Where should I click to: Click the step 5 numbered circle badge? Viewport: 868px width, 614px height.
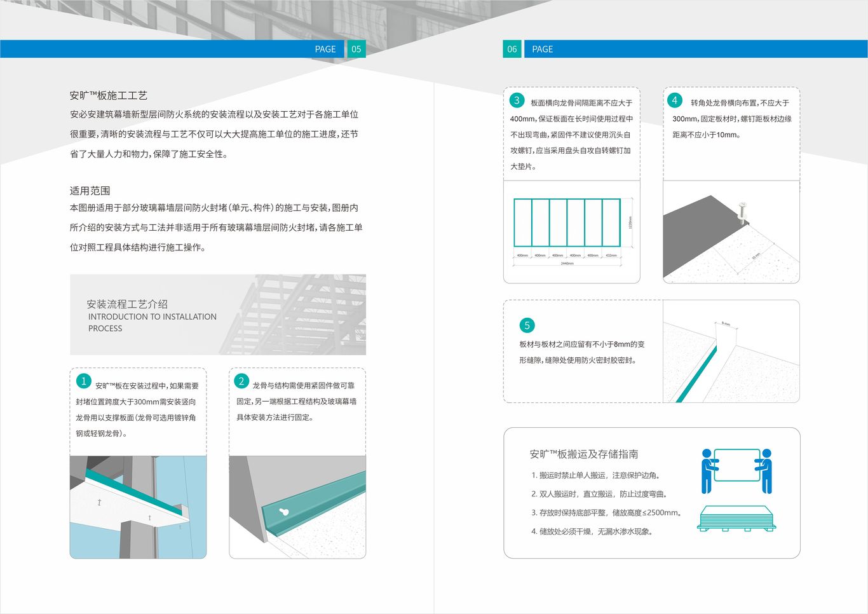[527, 325]
